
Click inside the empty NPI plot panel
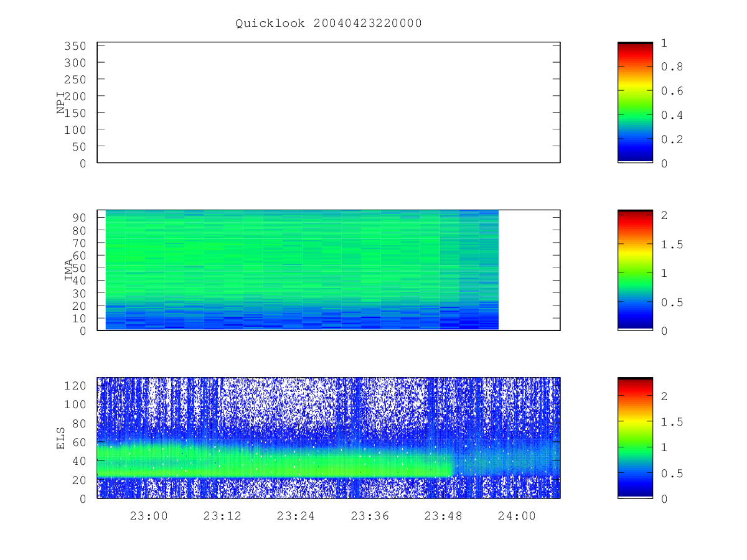click(329, 103)
